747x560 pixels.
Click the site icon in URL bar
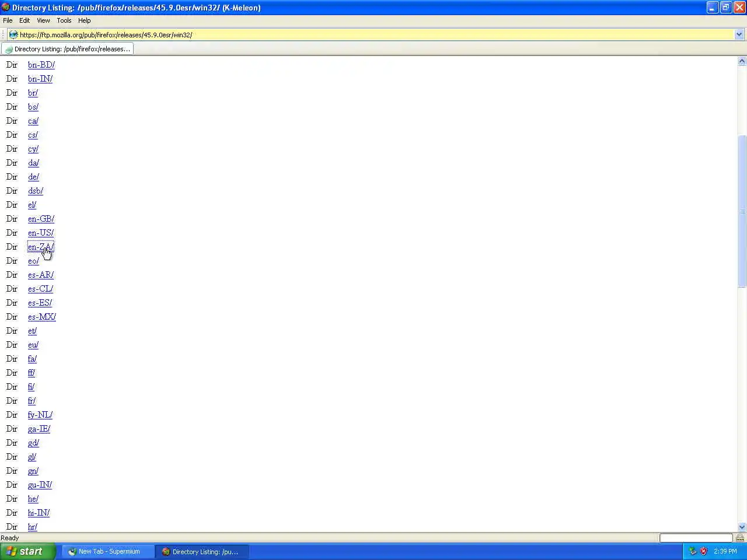[13, 34]
